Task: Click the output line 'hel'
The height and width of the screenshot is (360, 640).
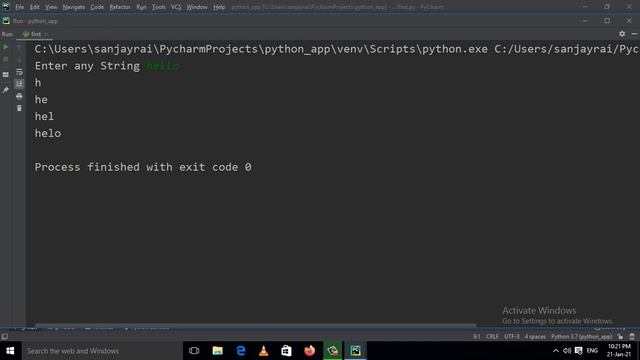Action: click(x=44, y=116)
